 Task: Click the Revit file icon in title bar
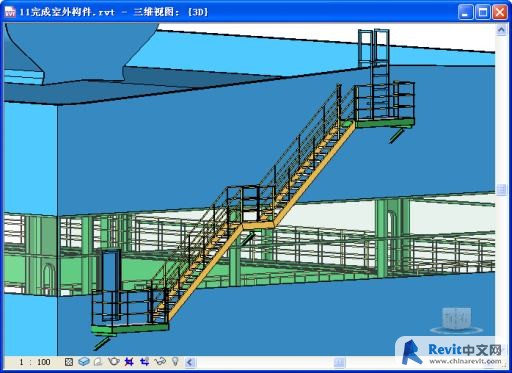click(10, 12)
